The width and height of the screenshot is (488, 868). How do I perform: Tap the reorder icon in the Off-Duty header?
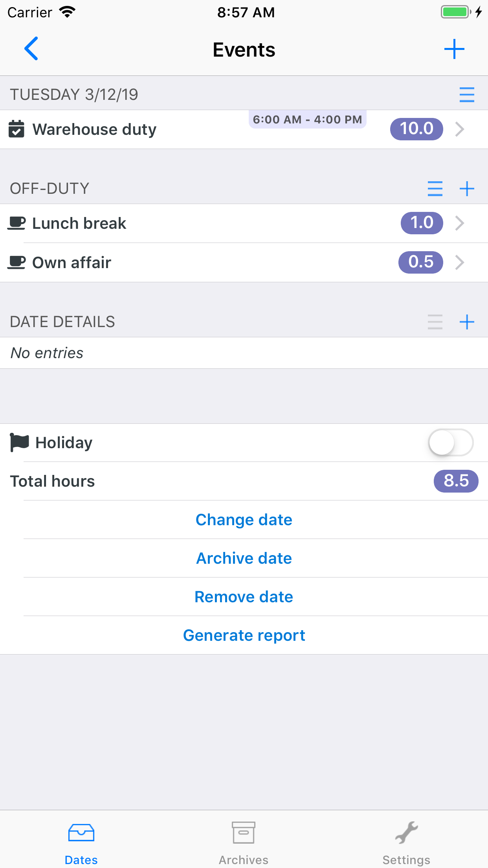pos(435,189)
